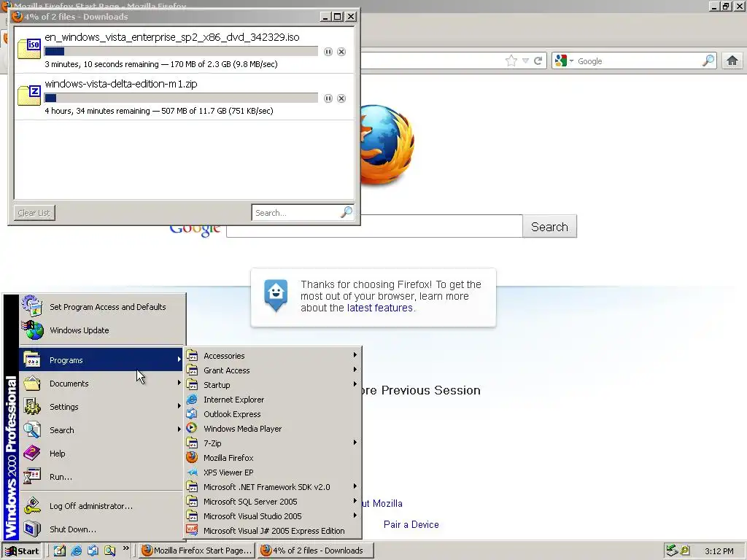Click the ISO download progress bar

pos(181,52)
